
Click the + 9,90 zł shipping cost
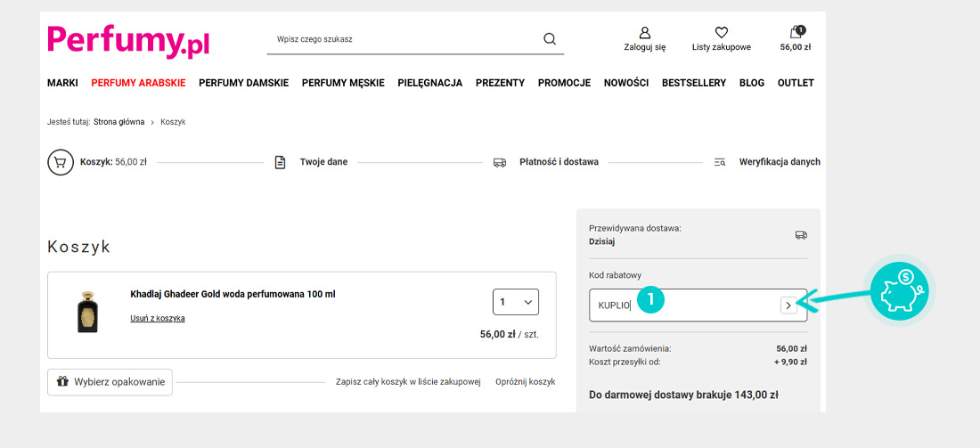pos(790,361)
